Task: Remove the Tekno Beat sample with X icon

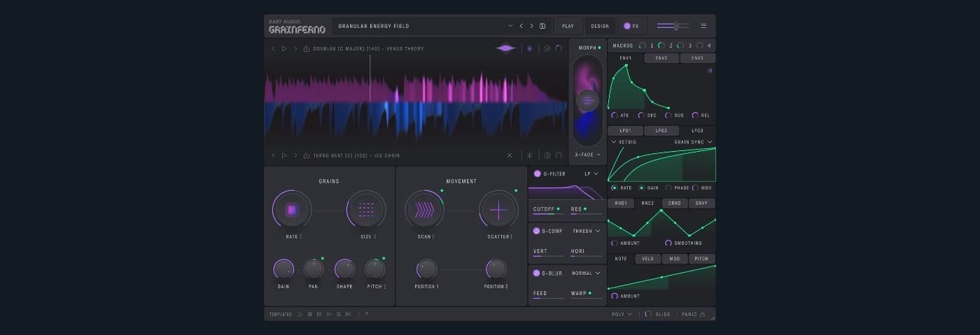Action: coord(510,155)
